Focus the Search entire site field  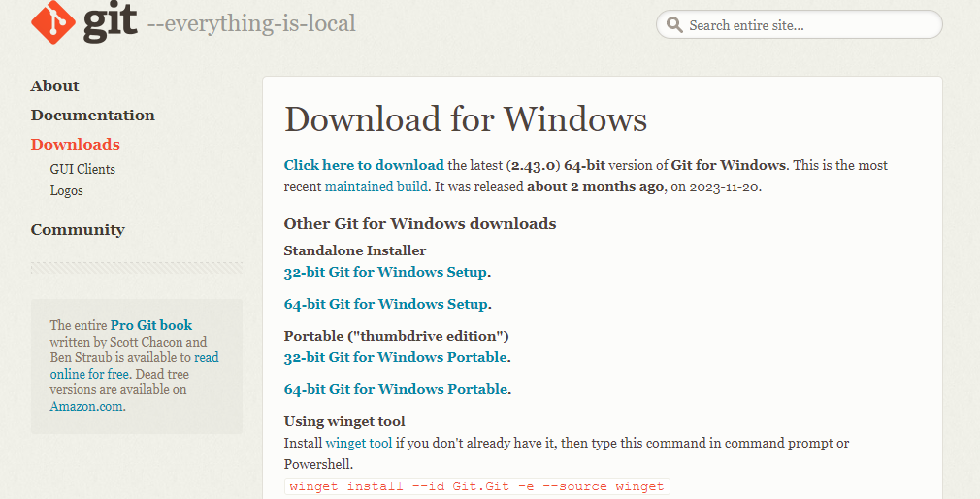[x=799, y=25]
